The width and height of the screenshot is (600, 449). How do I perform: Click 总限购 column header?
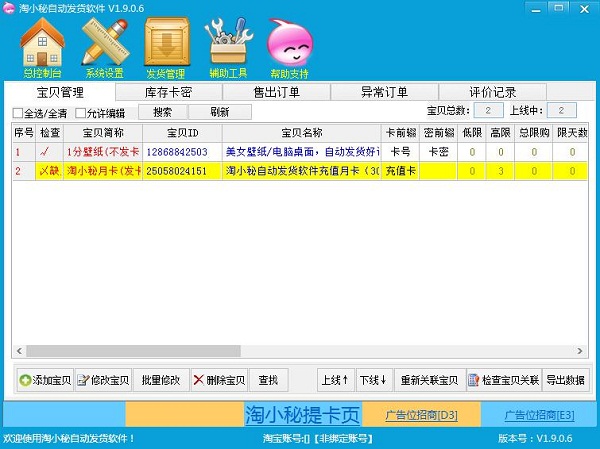click(534, 133)
